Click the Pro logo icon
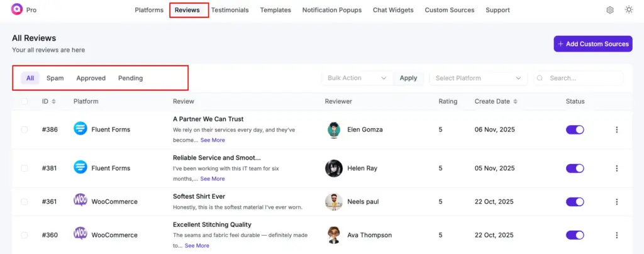The width and height of the screenshot is (644, 254). (x=17, y=9)
